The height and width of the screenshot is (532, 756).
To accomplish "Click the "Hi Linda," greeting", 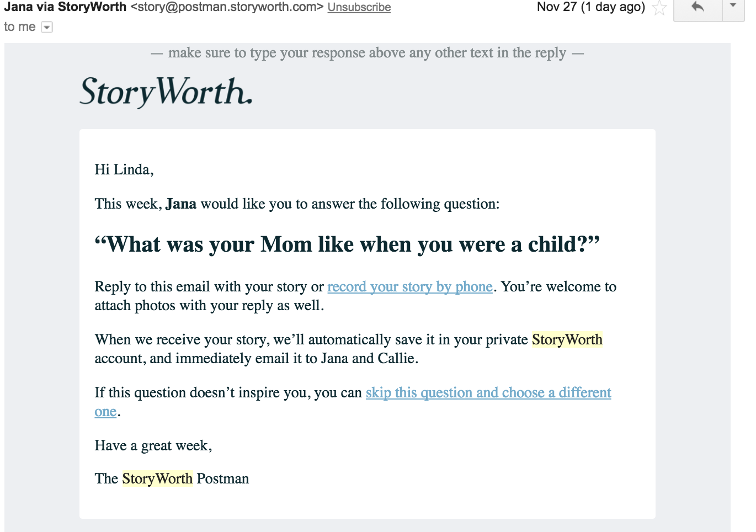I will [x=124, y=170].
